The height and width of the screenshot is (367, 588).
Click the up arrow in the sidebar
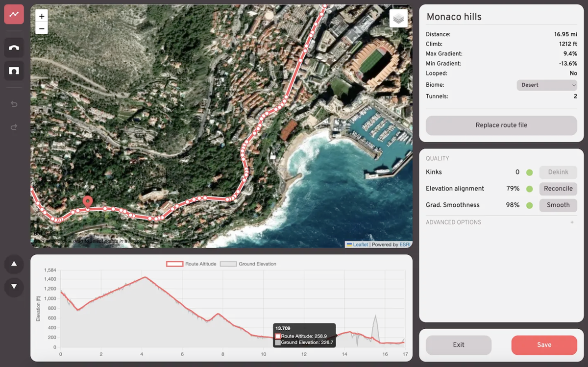point(14,264)
